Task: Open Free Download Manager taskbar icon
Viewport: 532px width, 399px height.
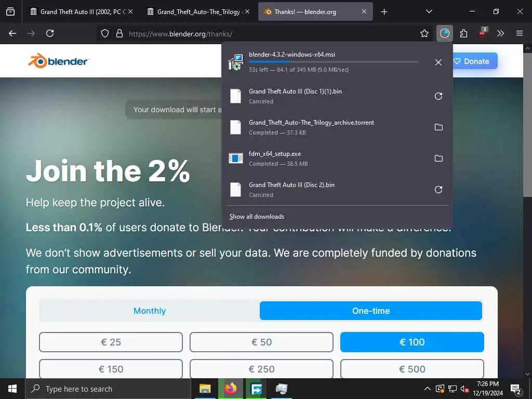Action: pos(256,389)
